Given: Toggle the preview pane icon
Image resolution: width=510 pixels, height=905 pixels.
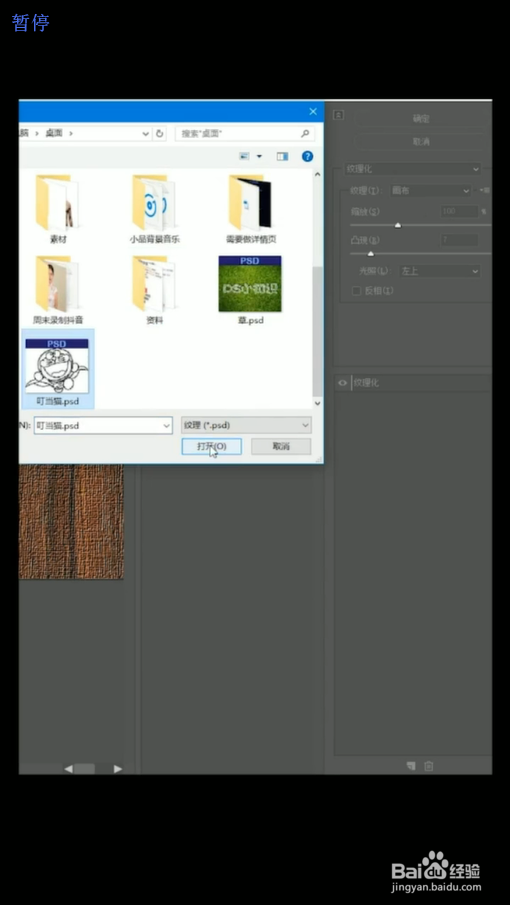Looking at the screenshot, I should [282, 156].
